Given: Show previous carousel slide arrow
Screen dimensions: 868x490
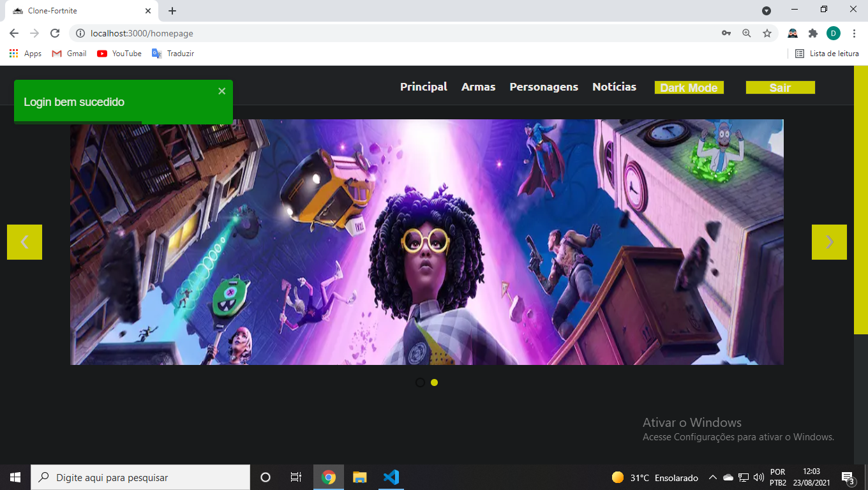Looking at the screenshot, I should pos(24,242).
